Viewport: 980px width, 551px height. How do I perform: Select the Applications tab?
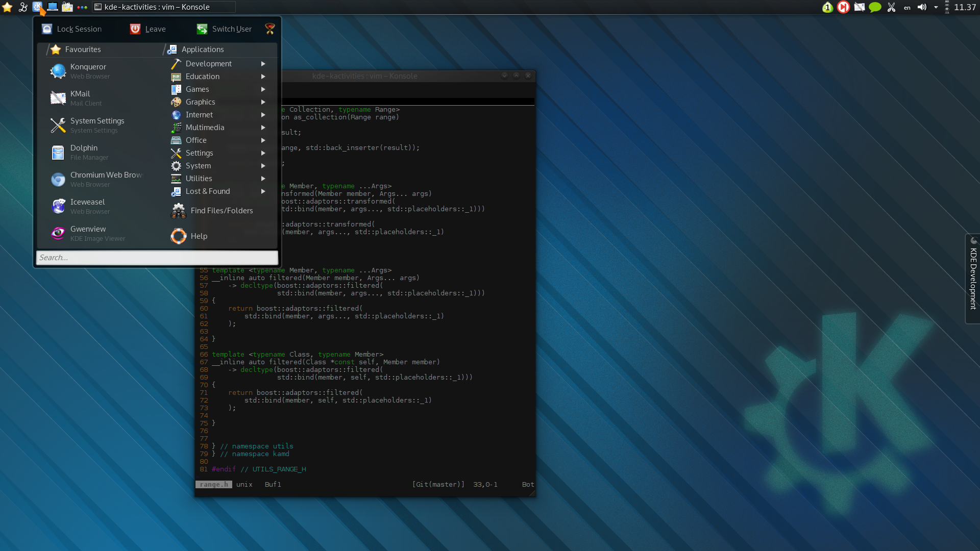point(202,49)
